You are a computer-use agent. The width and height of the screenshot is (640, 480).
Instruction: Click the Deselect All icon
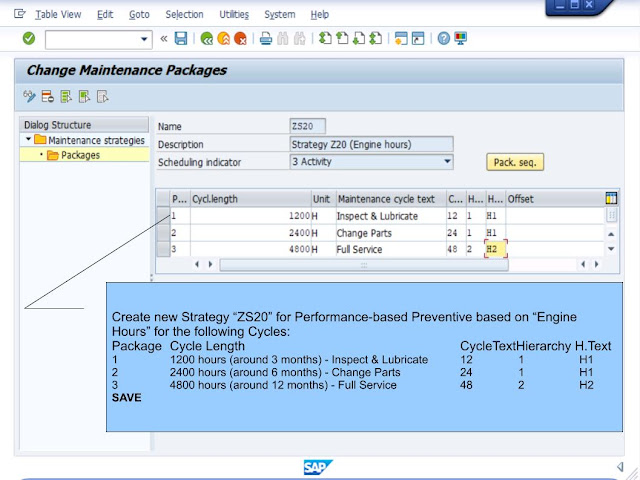103,97
